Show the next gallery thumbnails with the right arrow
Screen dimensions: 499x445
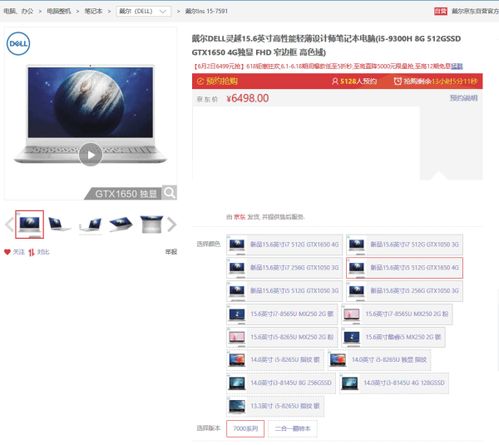click(171, 224)
